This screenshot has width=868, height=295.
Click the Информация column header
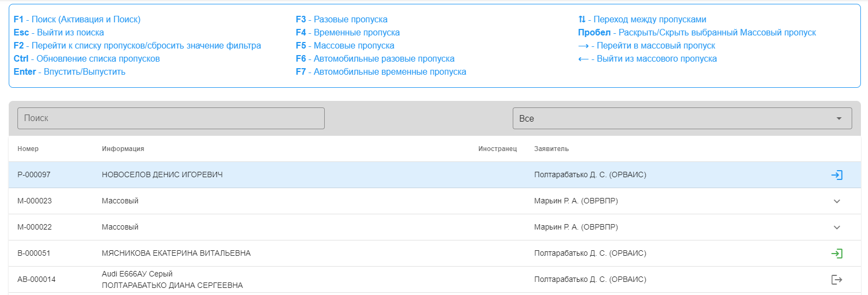coord(123,149)
